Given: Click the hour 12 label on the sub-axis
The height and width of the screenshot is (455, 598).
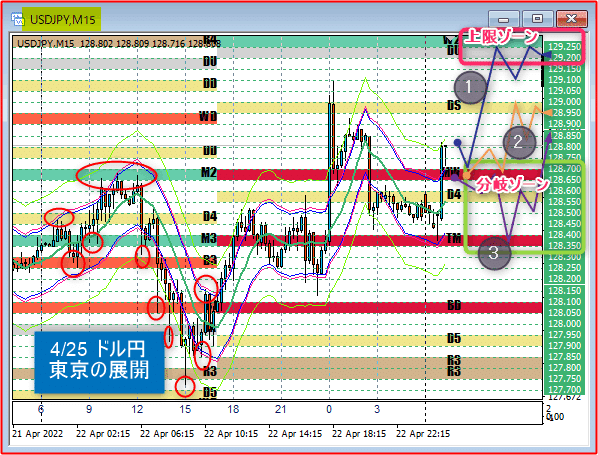Looking at the screenshot, I should pyautogui.click(x=137, y=410).
